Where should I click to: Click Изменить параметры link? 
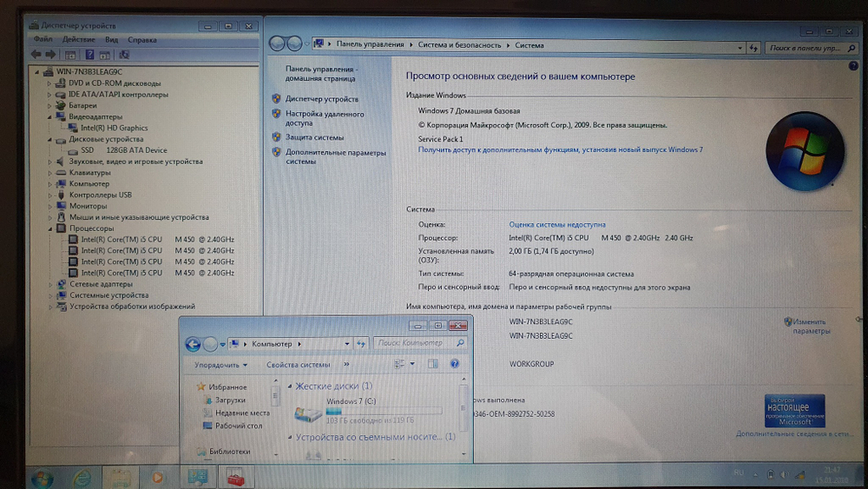point(811,327)
